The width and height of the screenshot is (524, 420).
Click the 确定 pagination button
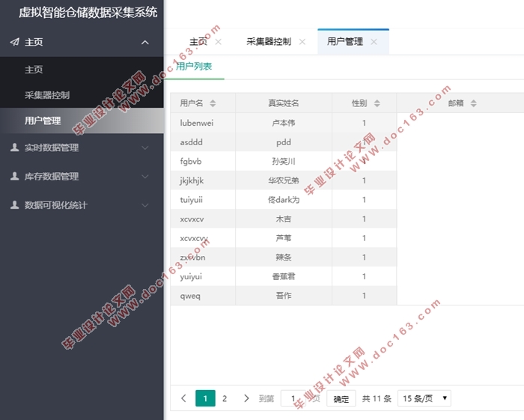[x=341, y=398]
